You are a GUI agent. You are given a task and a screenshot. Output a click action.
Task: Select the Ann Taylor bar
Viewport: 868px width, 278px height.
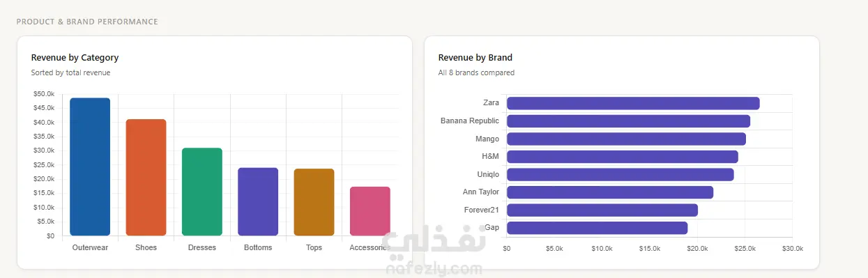(610, 192)
